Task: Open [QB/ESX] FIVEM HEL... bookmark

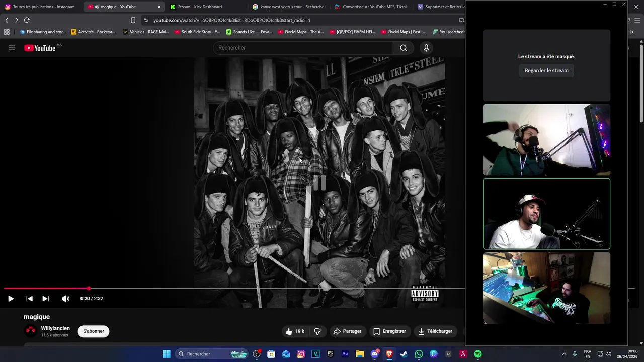Action: [x=352, y=32]
